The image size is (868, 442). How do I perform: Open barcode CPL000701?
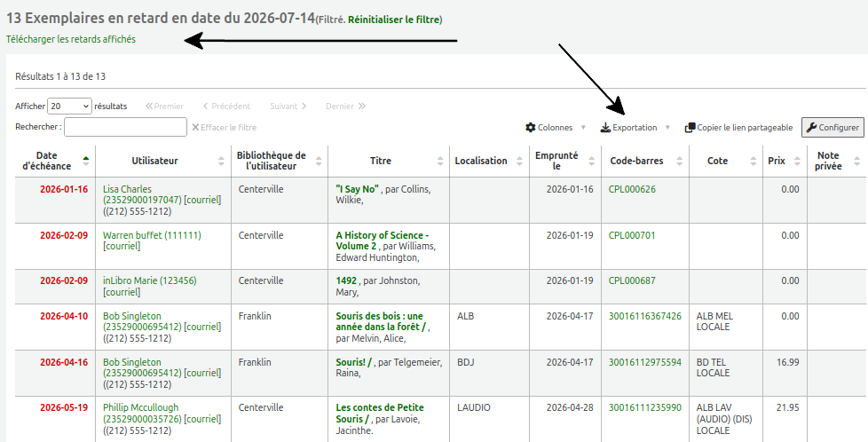tap(632, 235)
